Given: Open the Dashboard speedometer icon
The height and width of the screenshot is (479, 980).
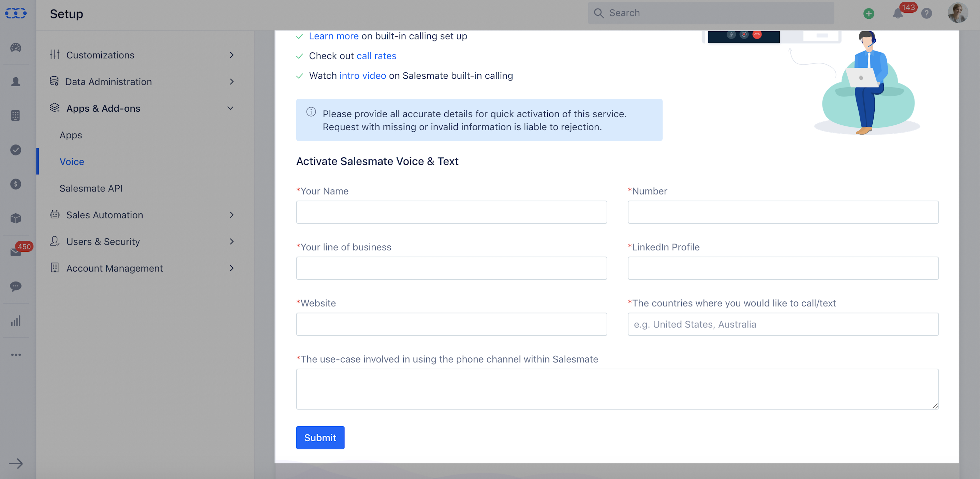Looking at the screenshot, I should [16, 47].
